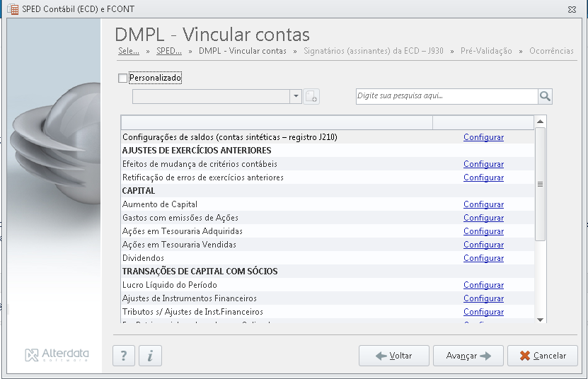Configurar 'Ações em Tesouraria Adquiridas'
Viewport: 588px width, 379px height.
(483, 231)
